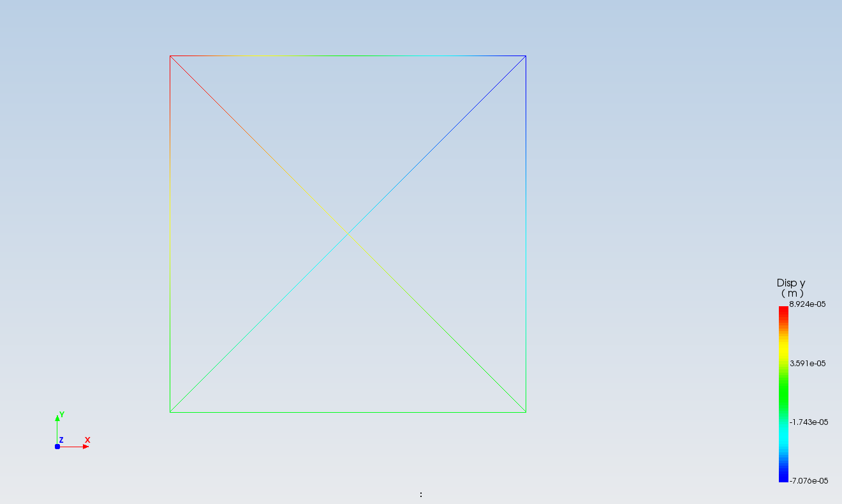
Task: Select the left vertical edge with red top
Action: pos(170,234)
